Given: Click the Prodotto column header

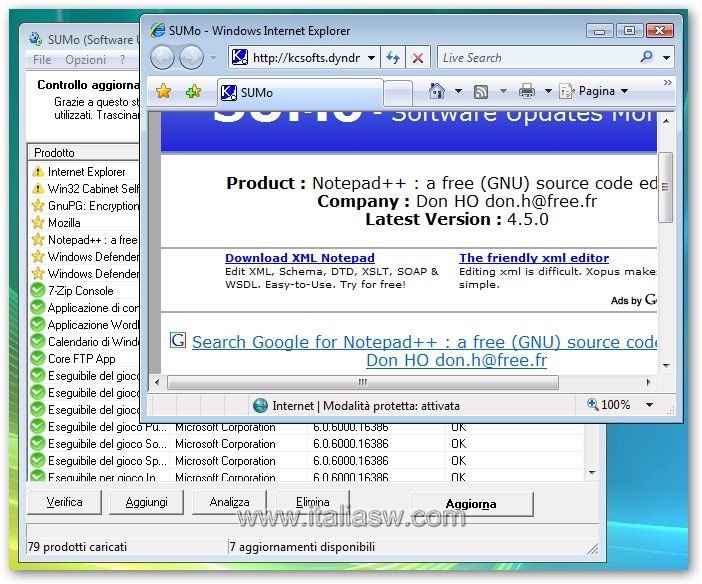Looking at the screenshot, I should [84, 153].
